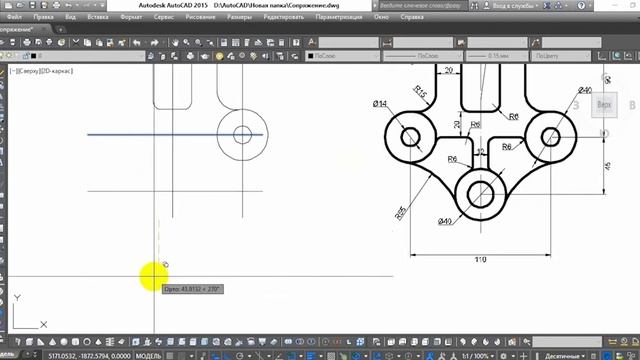Click the Undo arrow in the Standard toolbar

click(137, 42)
